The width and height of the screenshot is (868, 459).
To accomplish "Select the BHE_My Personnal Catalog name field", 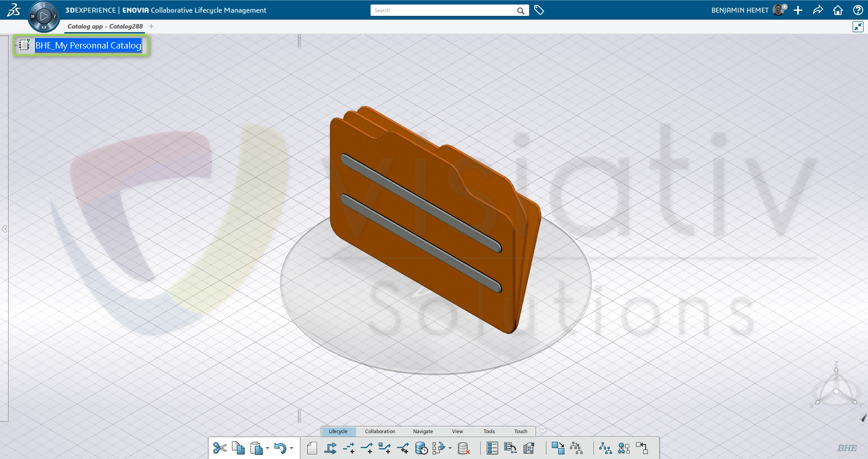I will coord(88,45).
